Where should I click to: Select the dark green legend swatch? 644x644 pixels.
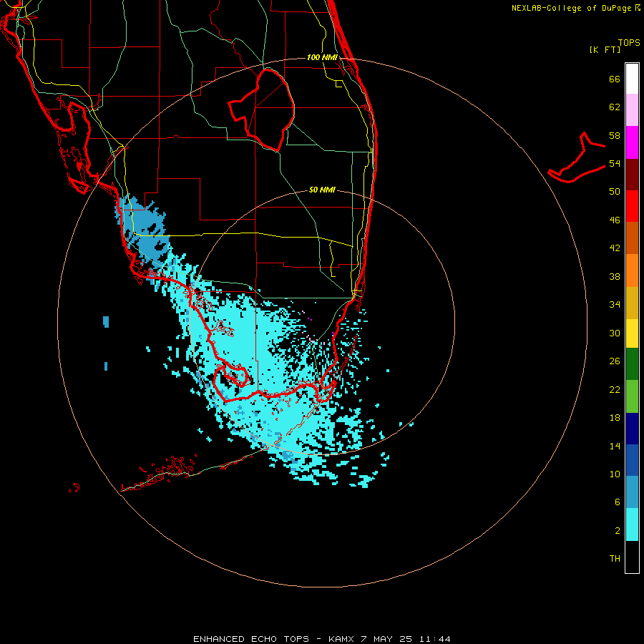pos(632,364)
